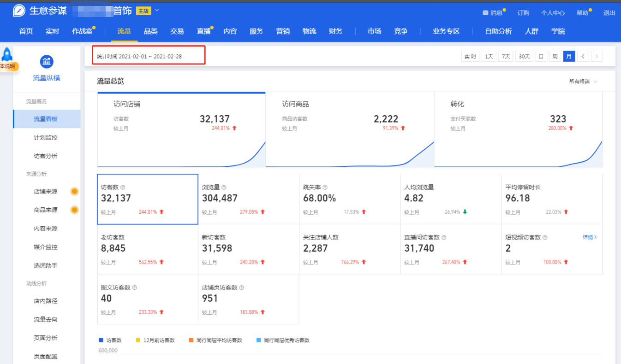Open 计划监控 in the sidebar
Viewport: 621px width, 364px height.
(46, 138)
